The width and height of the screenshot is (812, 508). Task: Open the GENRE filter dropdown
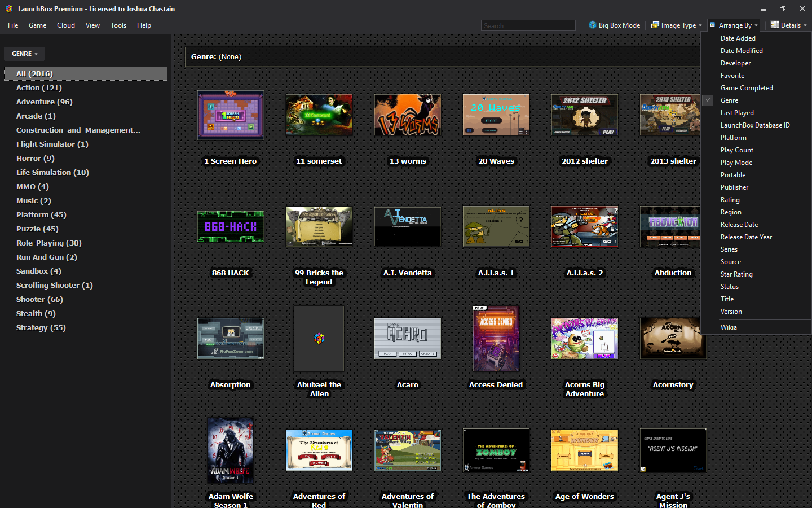click(x=24, y=54)
